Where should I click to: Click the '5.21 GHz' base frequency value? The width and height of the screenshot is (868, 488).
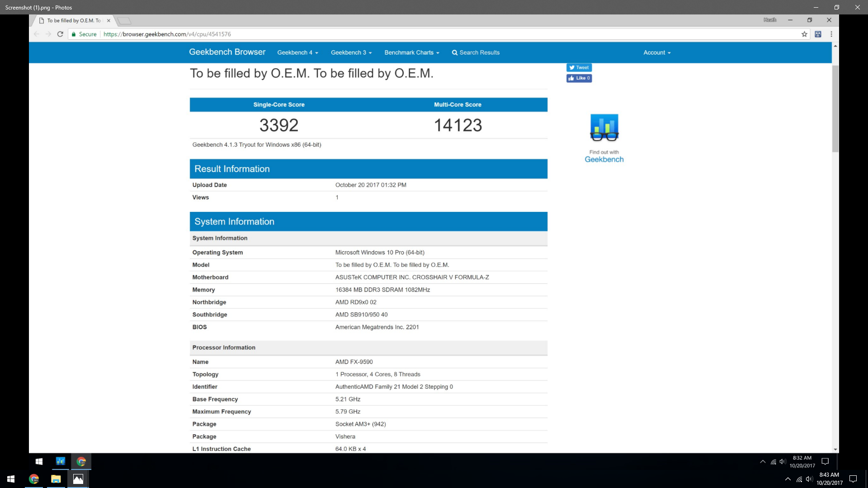[x=348, y=399]
